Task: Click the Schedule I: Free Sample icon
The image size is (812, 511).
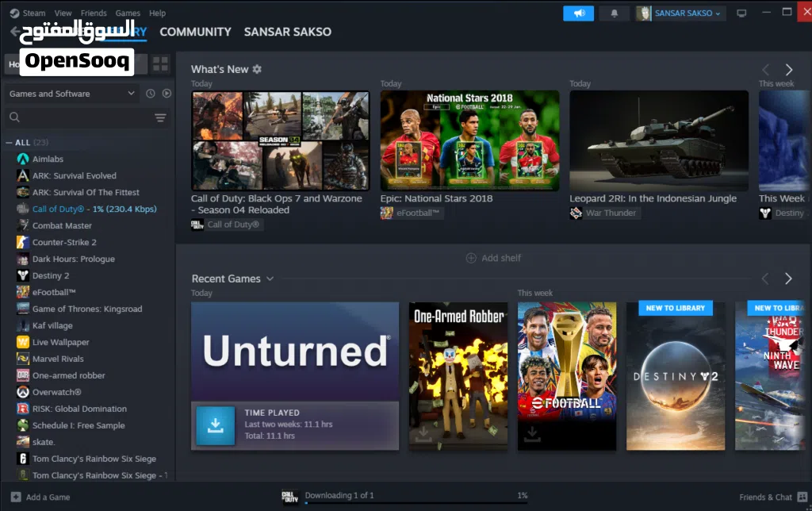Action: tap(23, 425)
